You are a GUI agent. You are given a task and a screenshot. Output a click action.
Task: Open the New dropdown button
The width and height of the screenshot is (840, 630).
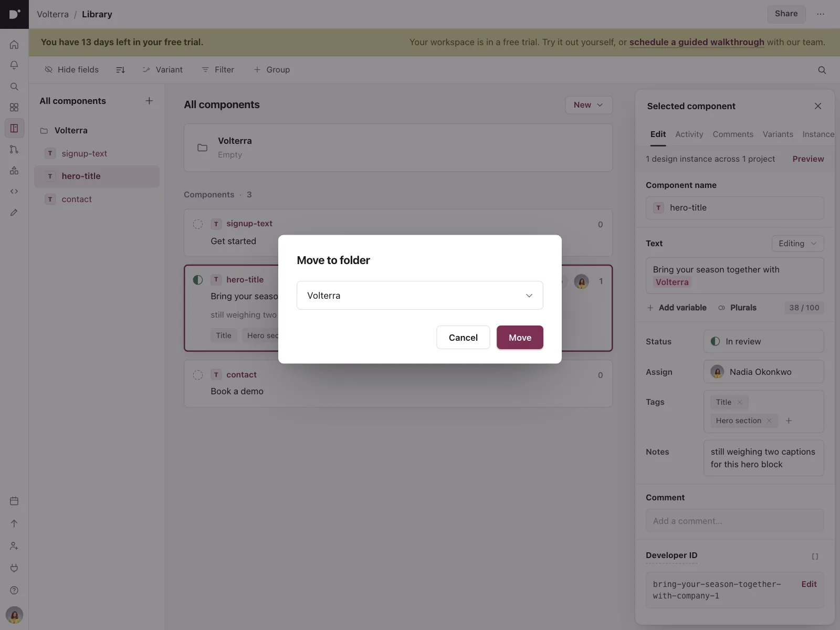point(589,105)
